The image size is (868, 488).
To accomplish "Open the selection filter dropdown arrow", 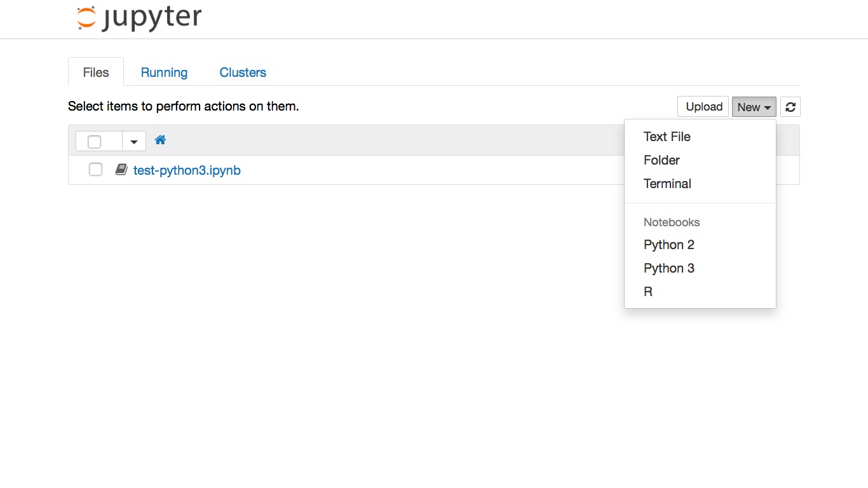I will coord(134,141).
